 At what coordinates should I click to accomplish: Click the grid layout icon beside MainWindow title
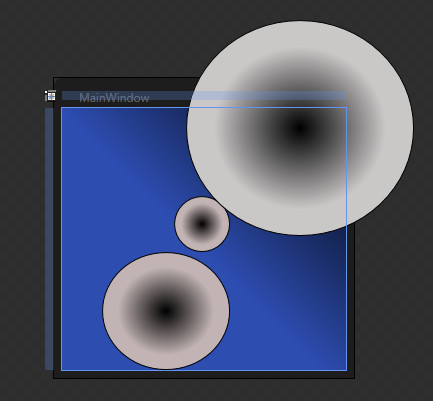50,96
